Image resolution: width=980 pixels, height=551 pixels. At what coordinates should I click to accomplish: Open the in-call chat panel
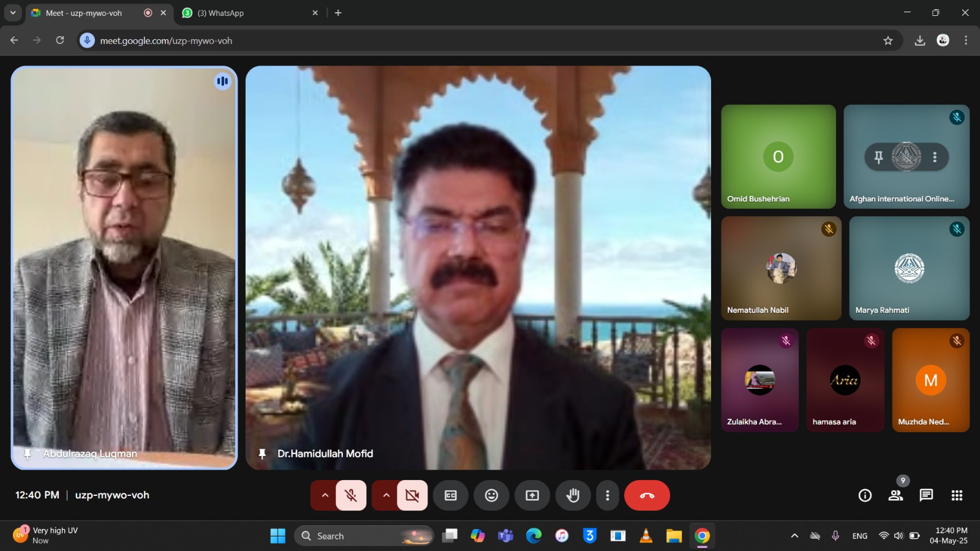click(926, 495)
